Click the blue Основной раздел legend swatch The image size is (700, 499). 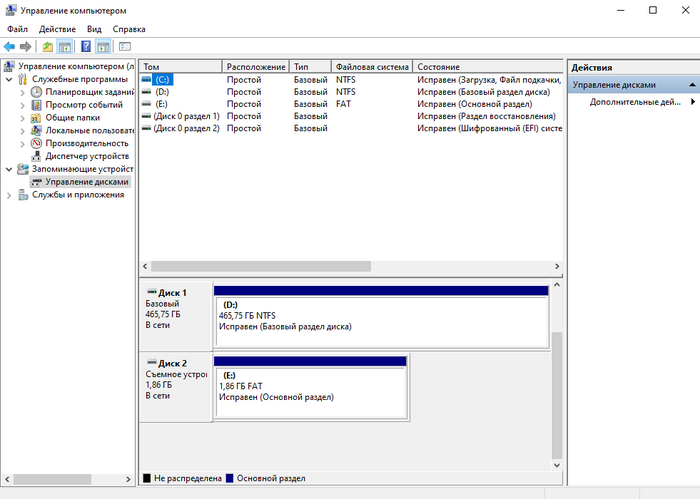click(x=231, y=478)
